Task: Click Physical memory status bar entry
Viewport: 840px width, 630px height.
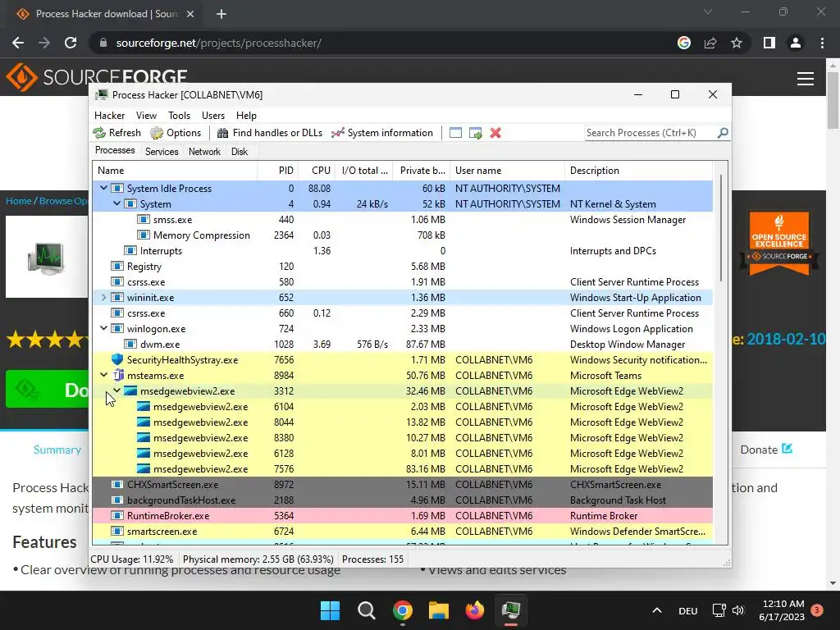Action: pyautogui.click(x=258, y=559)
